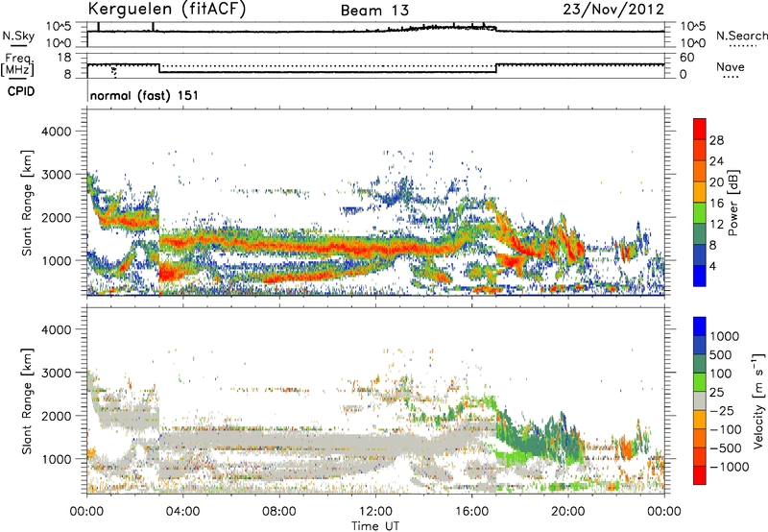
Task: Select the 'Power [dB]' colorbar title
Action: click(x=733, y=203)
